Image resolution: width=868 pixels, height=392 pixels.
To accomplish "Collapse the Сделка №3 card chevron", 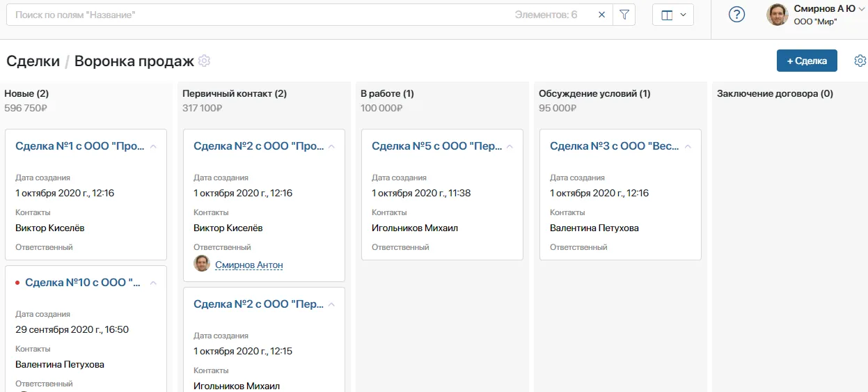I will click(688, 147).
